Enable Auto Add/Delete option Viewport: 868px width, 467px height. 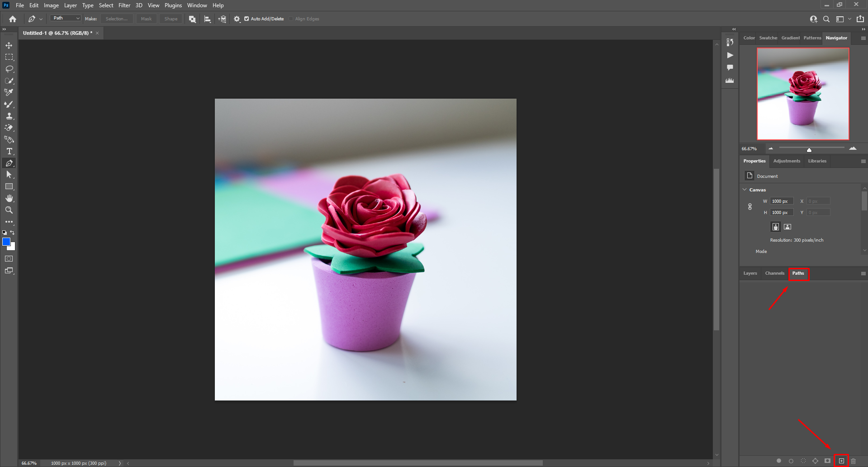tap(247, 19)
